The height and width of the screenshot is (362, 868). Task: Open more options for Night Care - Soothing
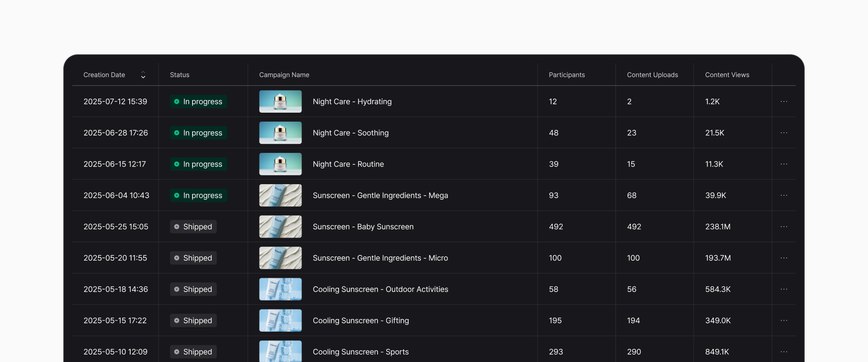pos(783,133)
